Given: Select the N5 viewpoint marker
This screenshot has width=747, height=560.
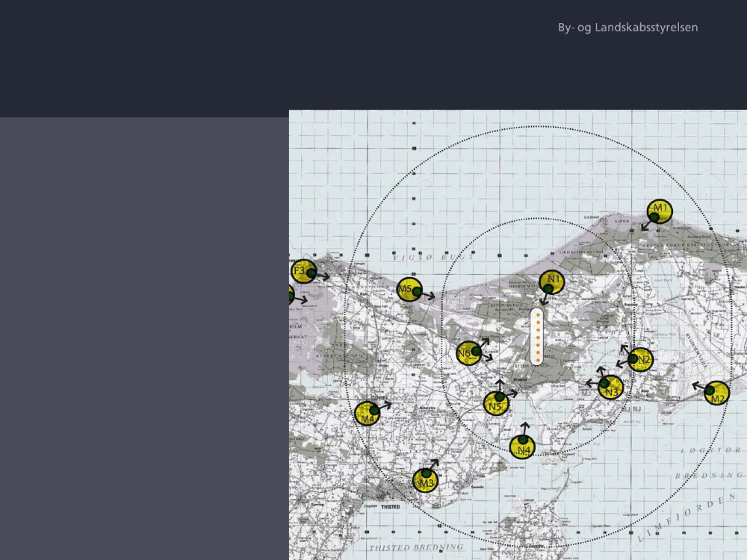Looking at the screenshot, I should click(496, 403).
